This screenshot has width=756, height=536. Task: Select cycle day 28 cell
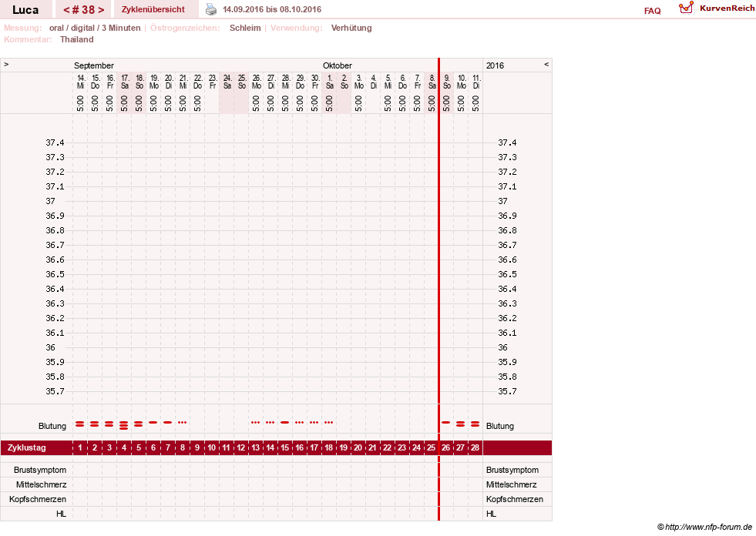pos(475,447)
